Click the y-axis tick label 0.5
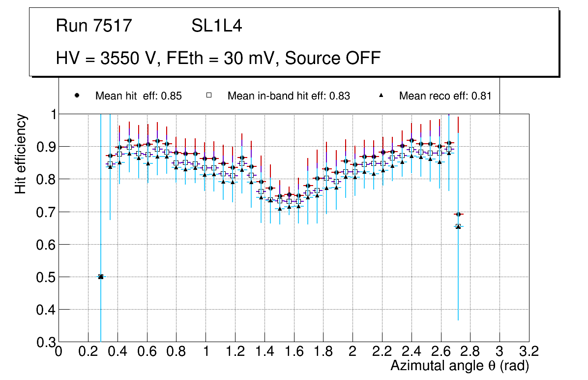The height and width of the screenshot is (380, 588). coord(46,277)
